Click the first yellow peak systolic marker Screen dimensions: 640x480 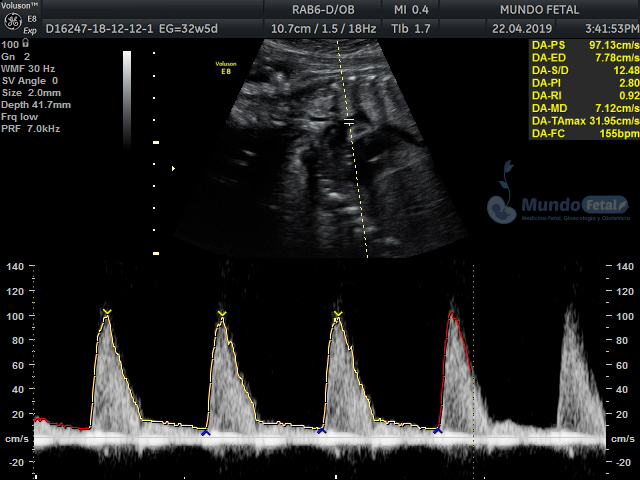pyautogui.click(x=107, y=313)
